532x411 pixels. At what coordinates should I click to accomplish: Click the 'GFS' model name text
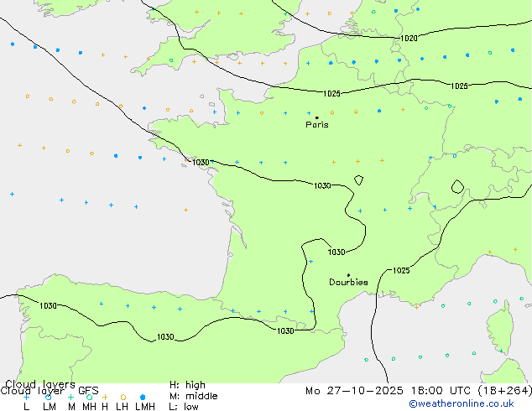point(88,391)
